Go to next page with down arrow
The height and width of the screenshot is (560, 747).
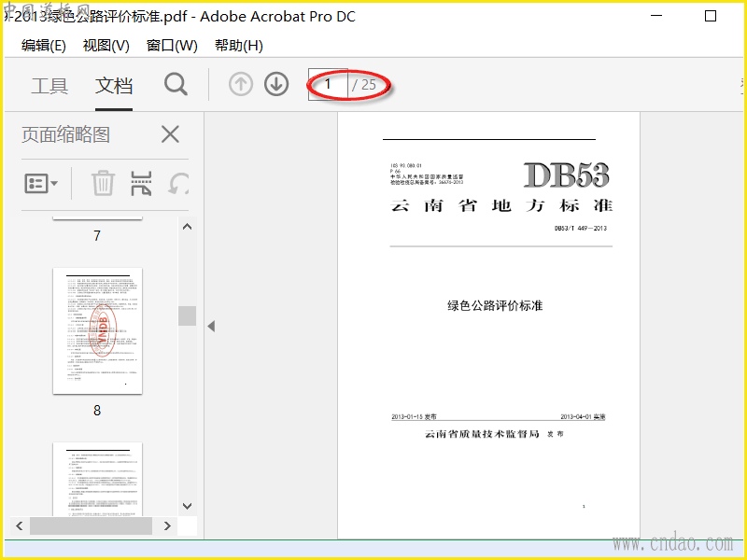[x=276, y=84]
